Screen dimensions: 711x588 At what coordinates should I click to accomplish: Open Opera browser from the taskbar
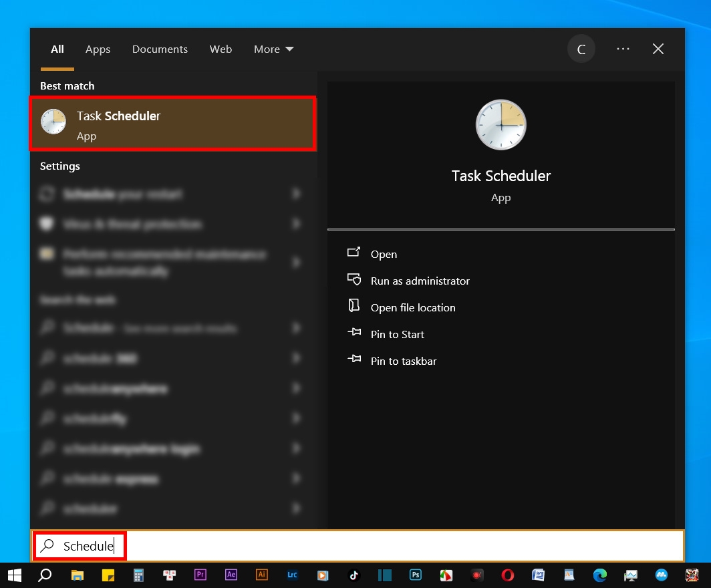click(507, 575)
